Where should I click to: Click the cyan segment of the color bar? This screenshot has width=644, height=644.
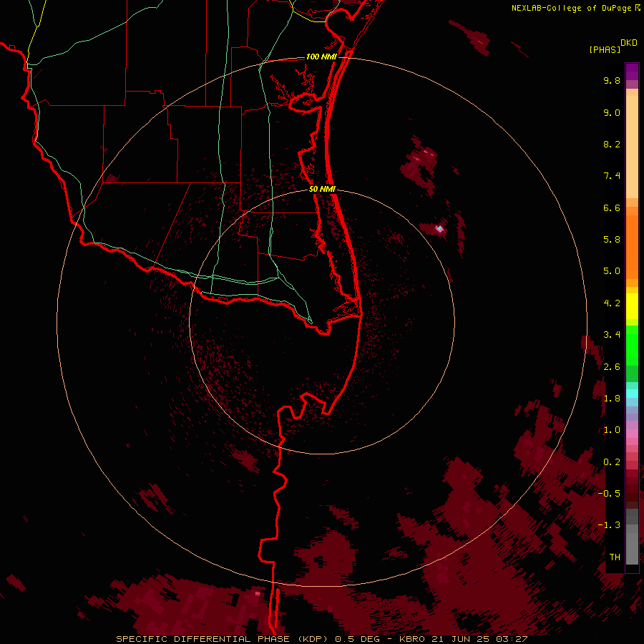(632, 394)
